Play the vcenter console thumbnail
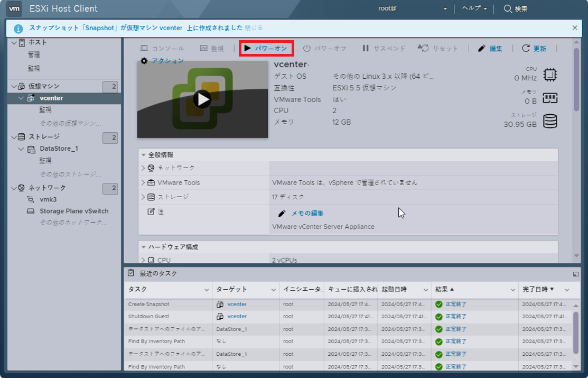 [202, 99]
